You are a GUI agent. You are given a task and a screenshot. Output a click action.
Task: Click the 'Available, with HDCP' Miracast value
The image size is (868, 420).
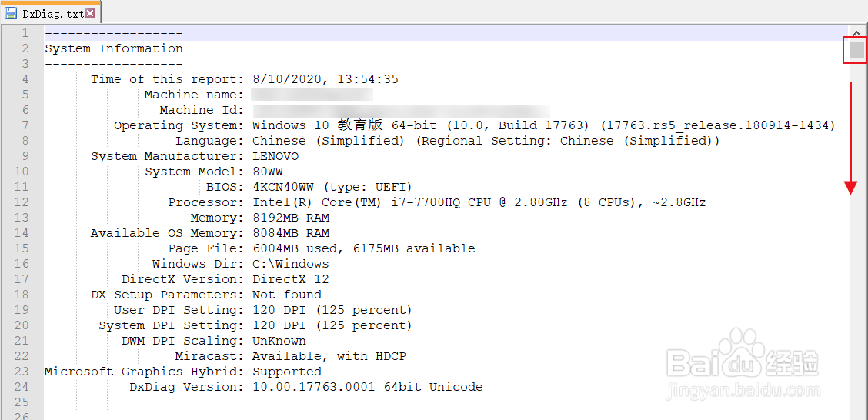[x=329, y=356]
